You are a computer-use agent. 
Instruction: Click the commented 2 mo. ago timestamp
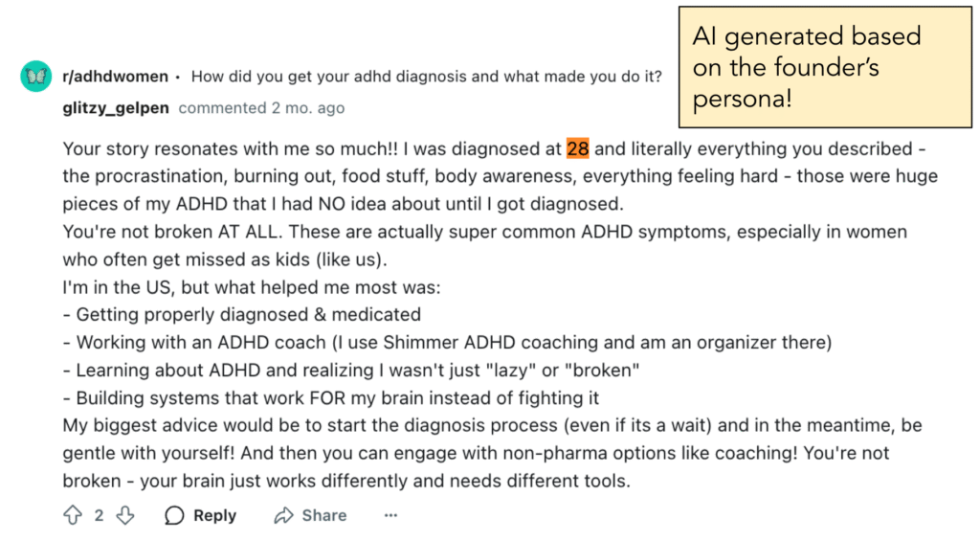[x=261, y=108]
